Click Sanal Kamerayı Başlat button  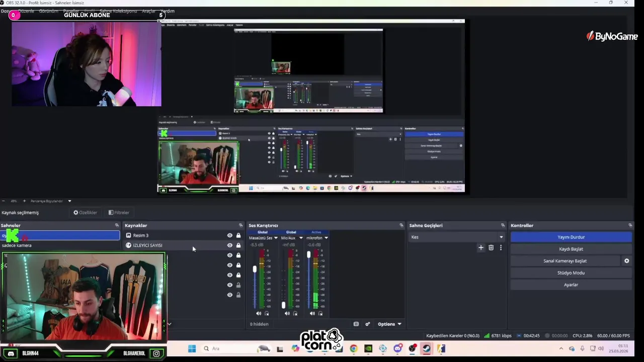coord(565,261)
